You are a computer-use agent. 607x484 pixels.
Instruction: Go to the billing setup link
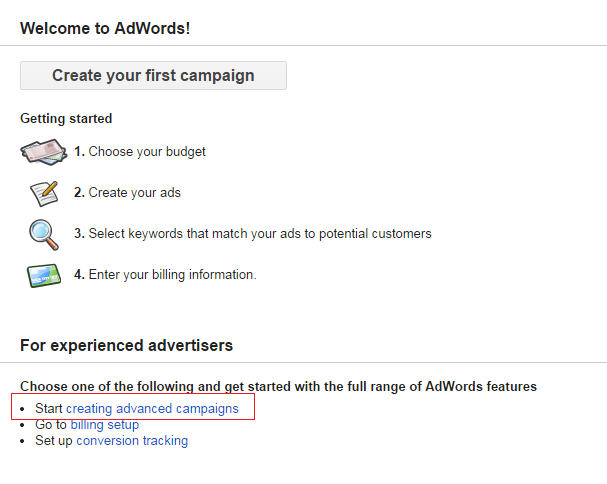coord(105,425)
